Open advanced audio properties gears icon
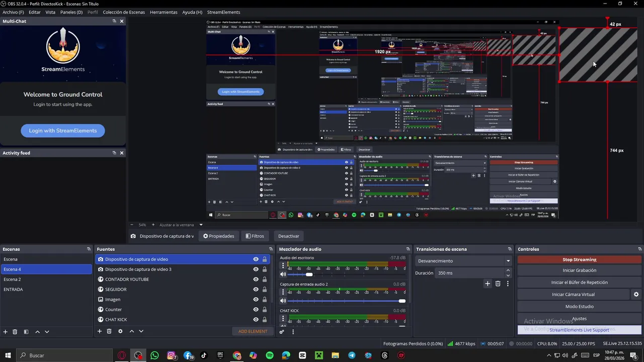This screenshot has width=644, height=362. [282, 331]
